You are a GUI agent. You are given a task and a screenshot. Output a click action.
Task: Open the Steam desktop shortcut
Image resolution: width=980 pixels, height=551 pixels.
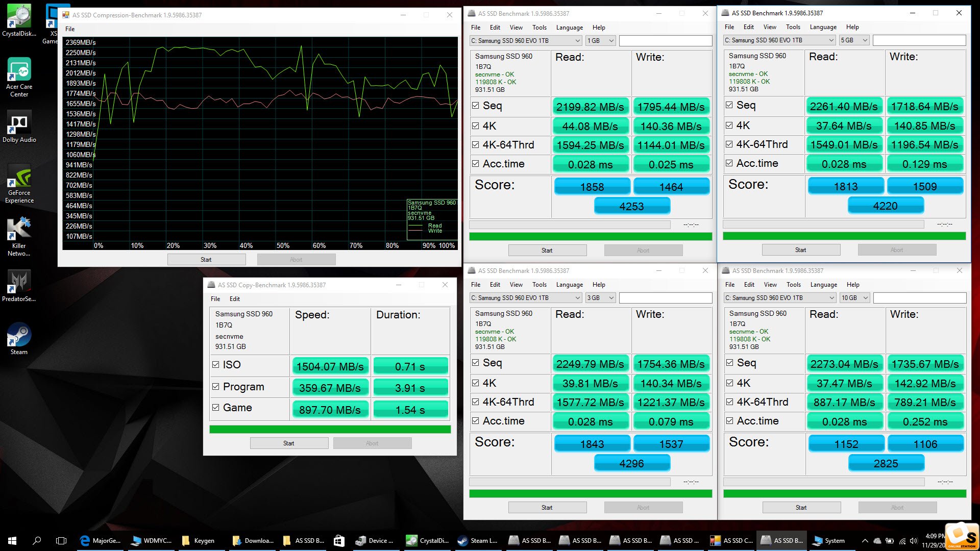(19, 339)
